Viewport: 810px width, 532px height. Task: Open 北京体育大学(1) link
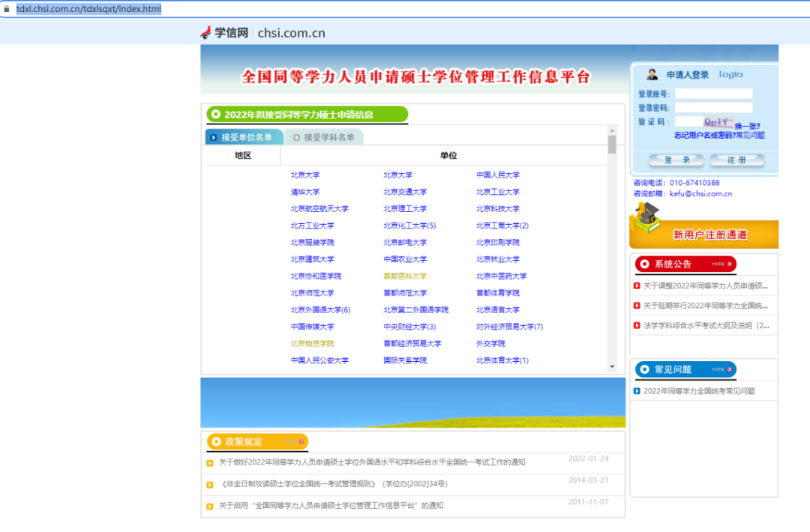pyautogui.click(x=502, y=360)
